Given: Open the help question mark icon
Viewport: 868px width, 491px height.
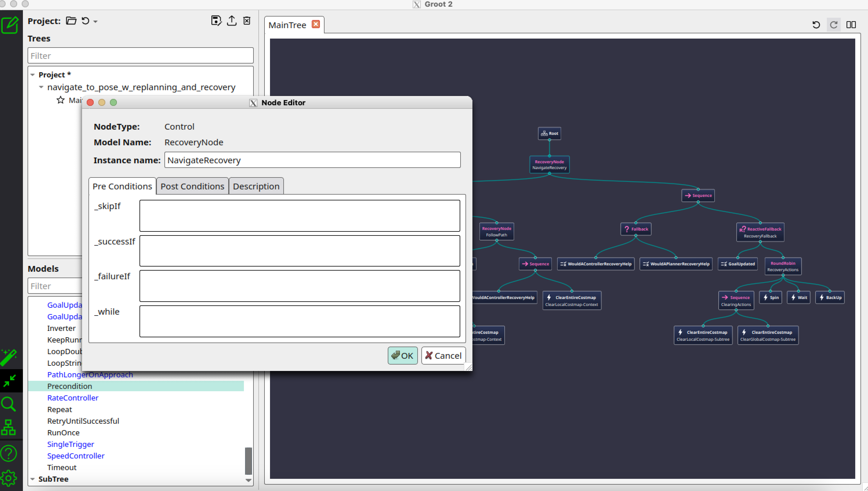Looking at the screenshot, I should (8, 453).
